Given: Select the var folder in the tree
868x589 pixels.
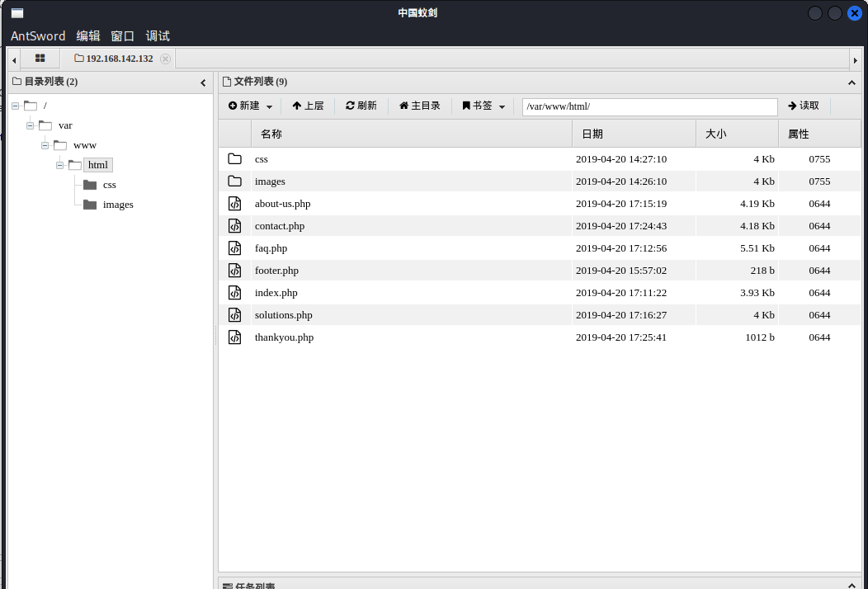Looking at the screenshot, I should point(65,125).
